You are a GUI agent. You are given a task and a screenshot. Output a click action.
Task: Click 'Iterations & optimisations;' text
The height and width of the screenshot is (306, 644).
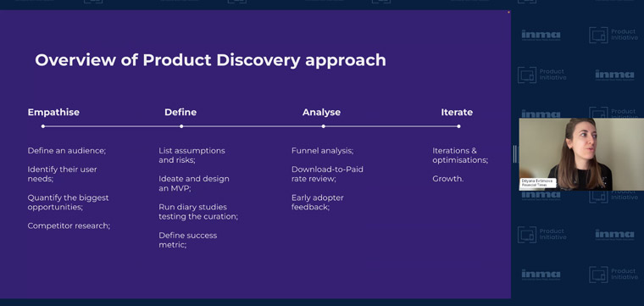460,155
